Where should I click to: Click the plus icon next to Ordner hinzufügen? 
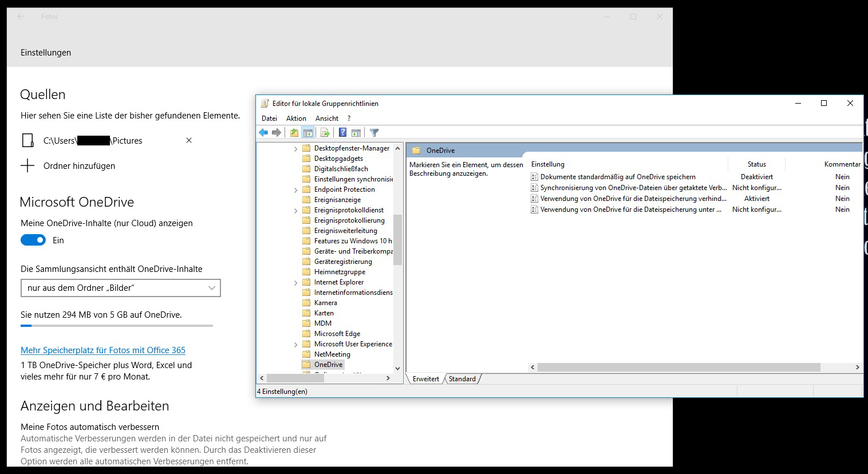(x=27, y=166)
